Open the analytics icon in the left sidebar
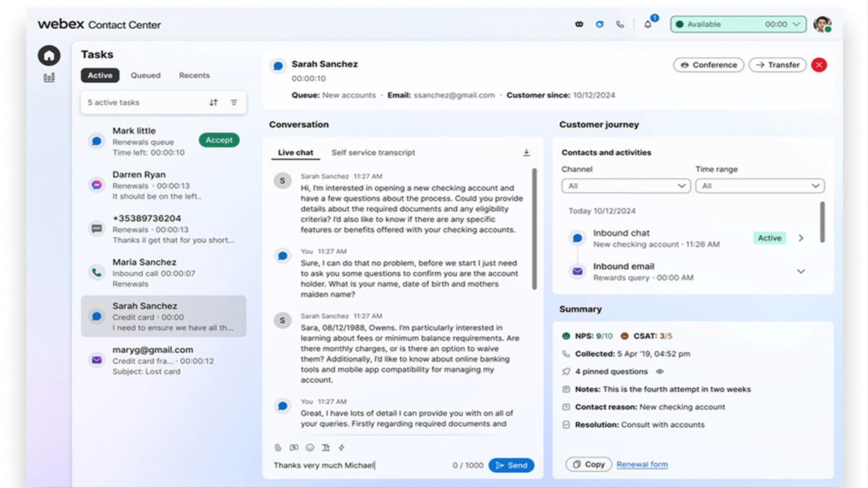868x488 pixels. click(x=48, y=77)
